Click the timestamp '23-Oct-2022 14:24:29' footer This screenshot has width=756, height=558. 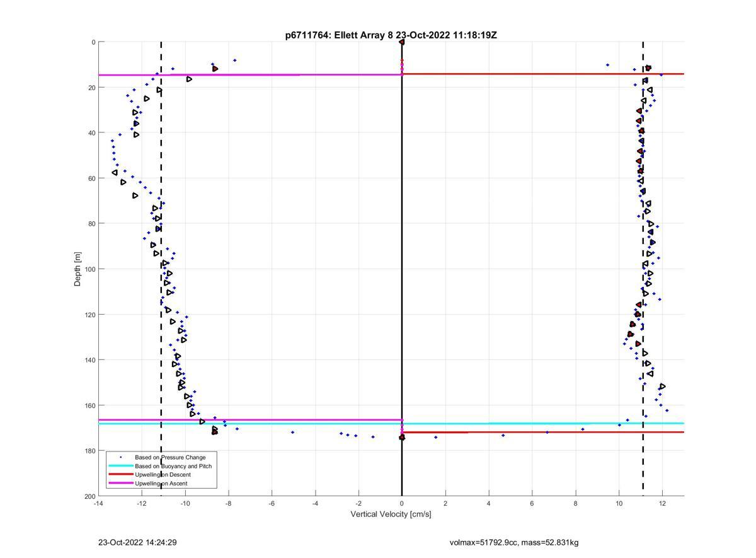(x=137, y=542)
